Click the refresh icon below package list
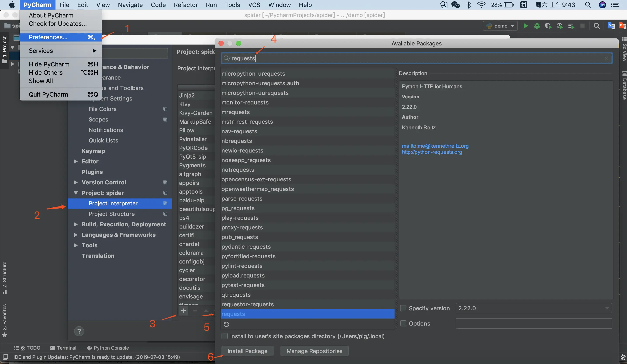 226,324
